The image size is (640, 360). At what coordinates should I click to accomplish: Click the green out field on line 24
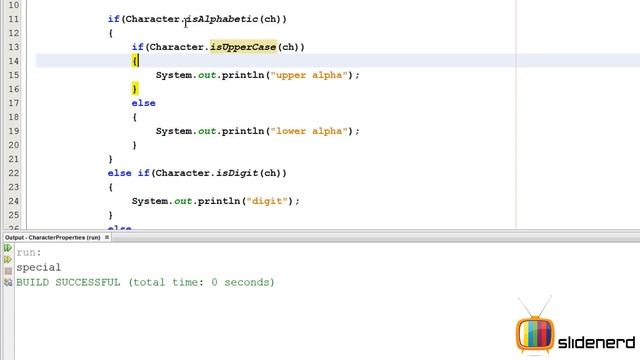(183, 201)
